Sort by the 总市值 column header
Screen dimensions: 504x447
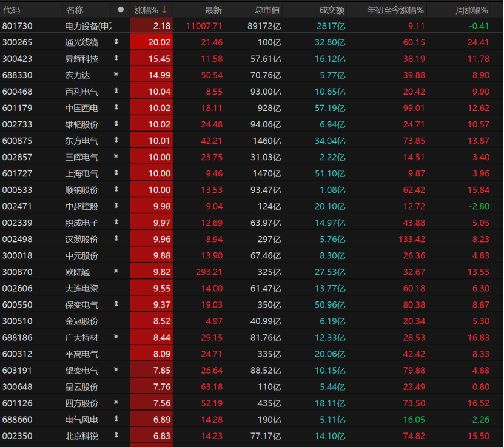pos(267,10)
